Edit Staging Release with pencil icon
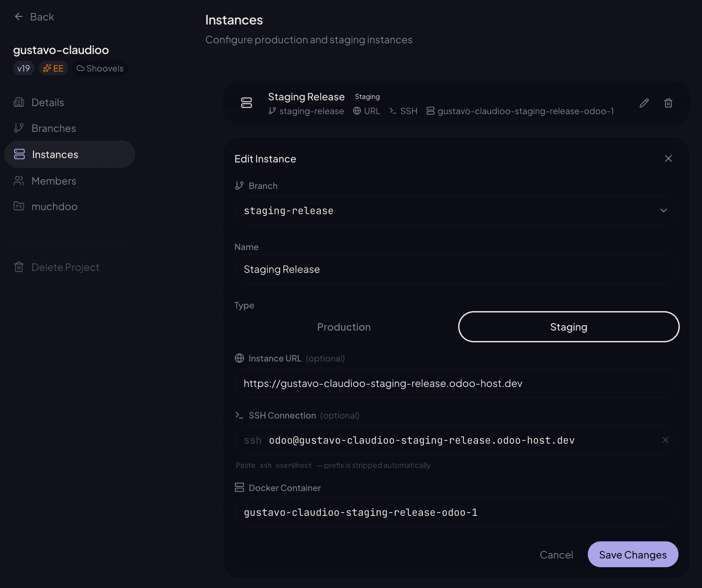702x588 pixels. coord(644,103)
